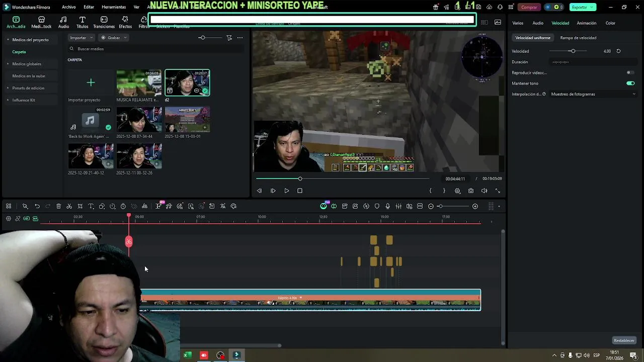Open timeline track settings gear icon

(9, 219)
